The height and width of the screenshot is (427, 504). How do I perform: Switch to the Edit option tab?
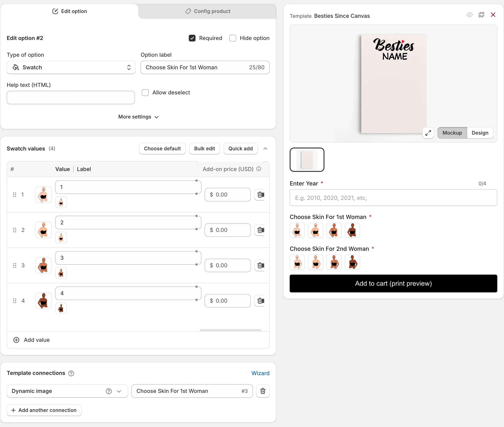(x=70, y=11)
